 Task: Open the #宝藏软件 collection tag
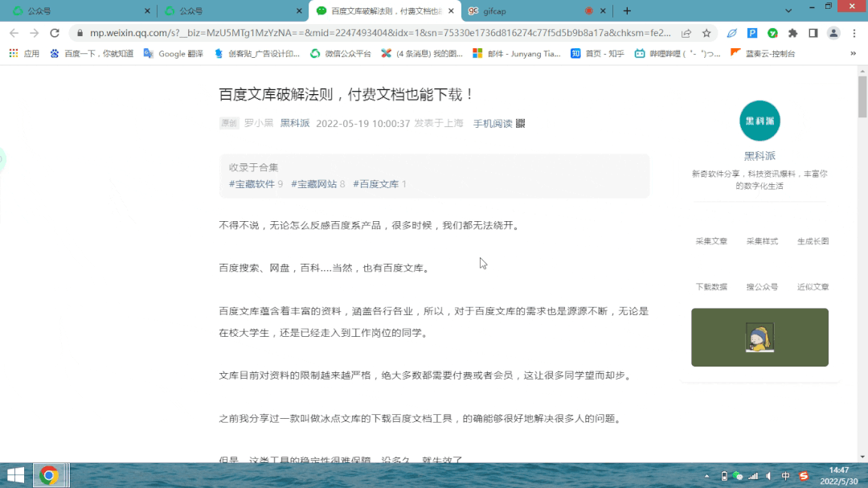pos(252,184)
